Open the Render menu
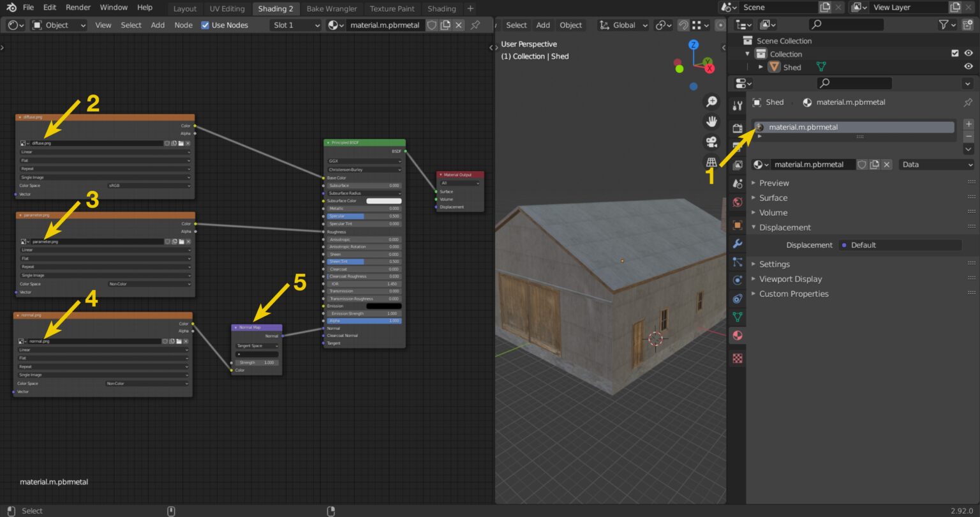The image size is (980, 517). click(x=78, y=8)
